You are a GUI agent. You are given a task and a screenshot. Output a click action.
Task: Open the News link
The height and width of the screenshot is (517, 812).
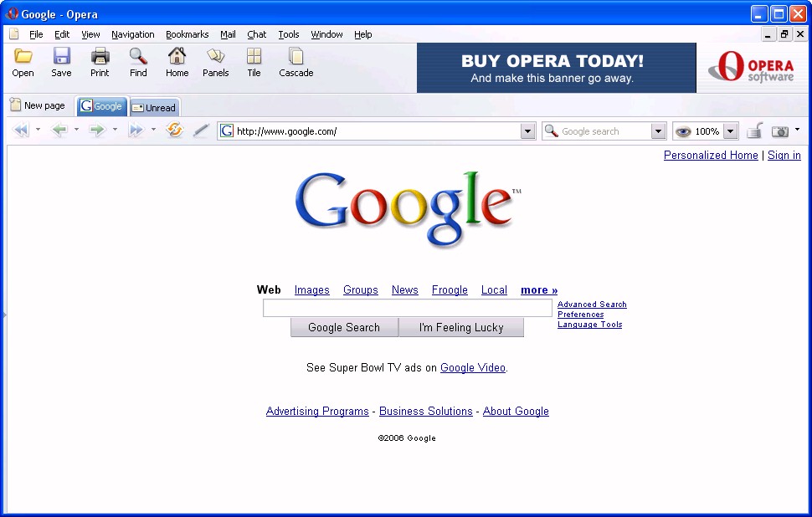pos(405,289)
